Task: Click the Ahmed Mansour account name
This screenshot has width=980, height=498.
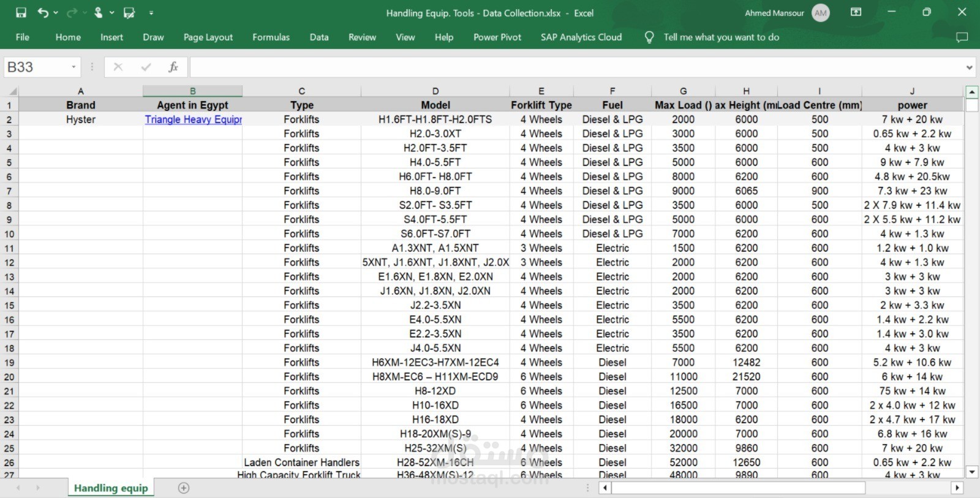Action: coord(774,13)
